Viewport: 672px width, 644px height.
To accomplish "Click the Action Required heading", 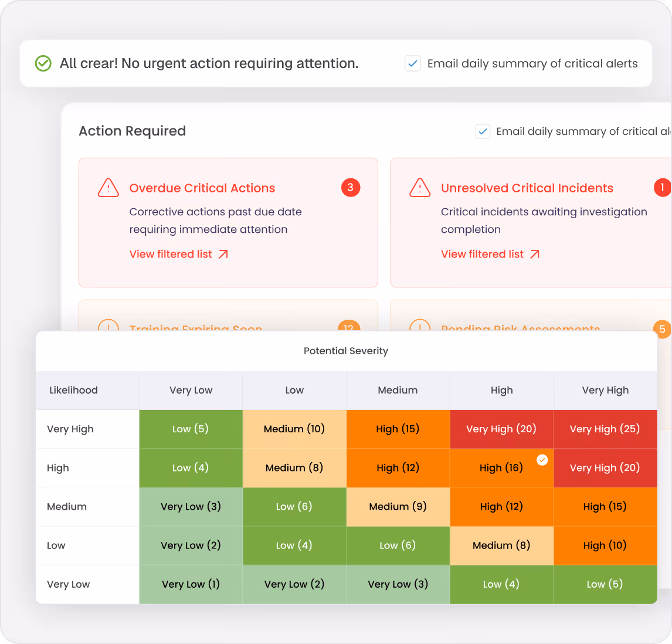I will click(x=133, y=131).
